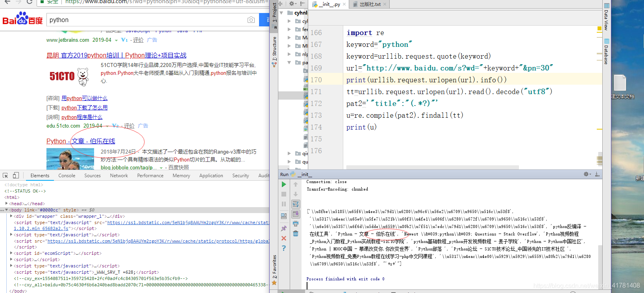Click the 51CTO logo thumbnail

pyautogui.click(x=69, y=76)
